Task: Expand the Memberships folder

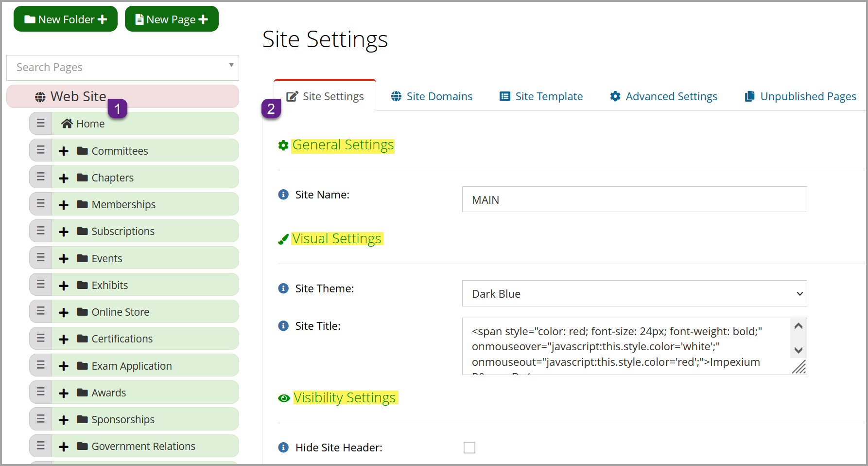Action: [64, 205]
